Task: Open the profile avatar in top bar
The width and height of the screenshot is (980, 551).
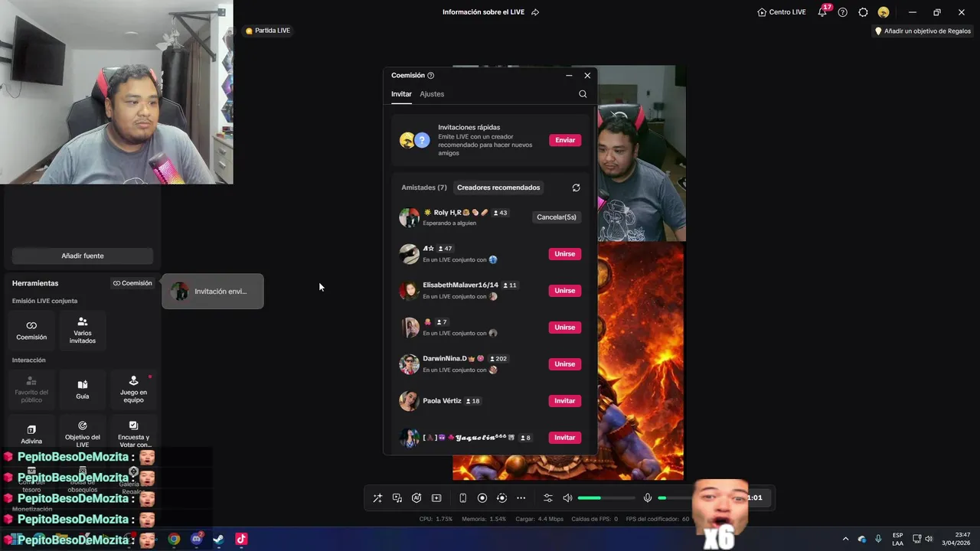Action: (884, 12)
